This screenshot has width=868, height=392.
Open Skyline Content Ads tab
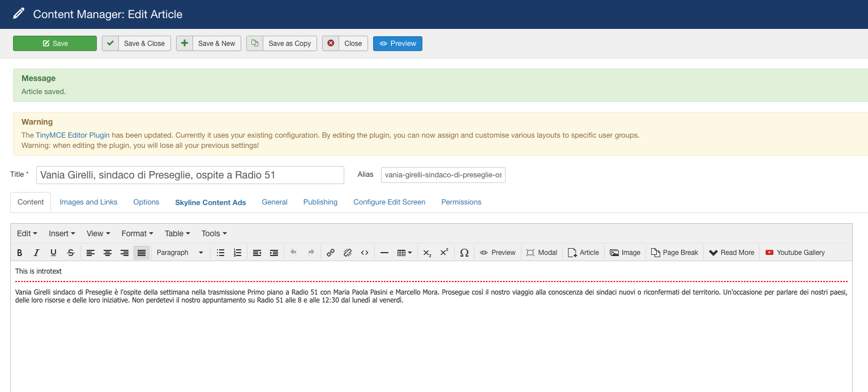pyautogui.click(x=211, y=202)
